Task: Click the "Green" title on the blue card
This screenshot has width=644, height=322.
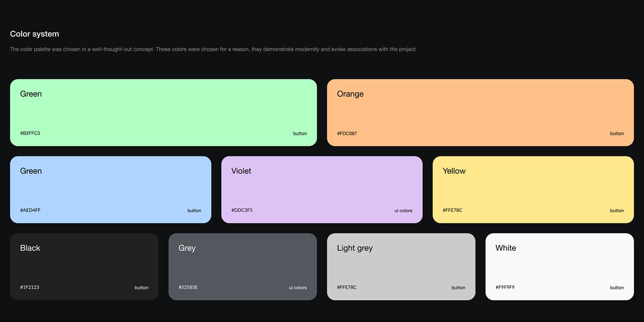Action: 31,171
